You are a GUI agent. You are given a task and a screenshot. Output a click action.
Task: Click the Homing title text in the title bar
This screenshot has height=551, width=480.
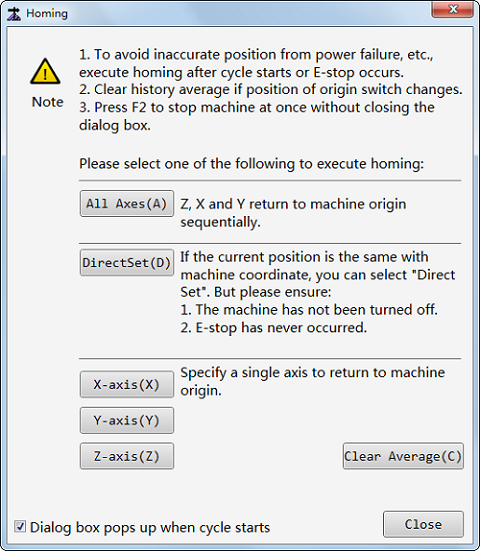click(x=47, y=13)
